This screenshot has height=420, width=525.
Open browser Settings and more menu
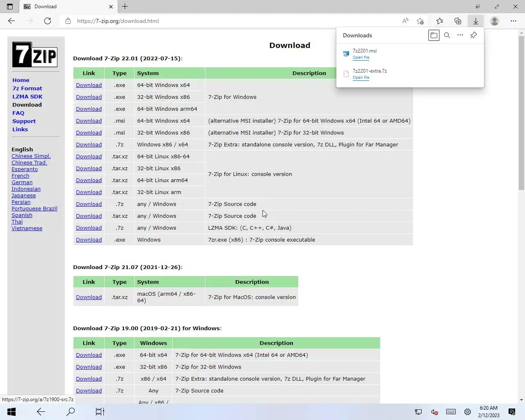pyautogui.click(x=514, y=21)
